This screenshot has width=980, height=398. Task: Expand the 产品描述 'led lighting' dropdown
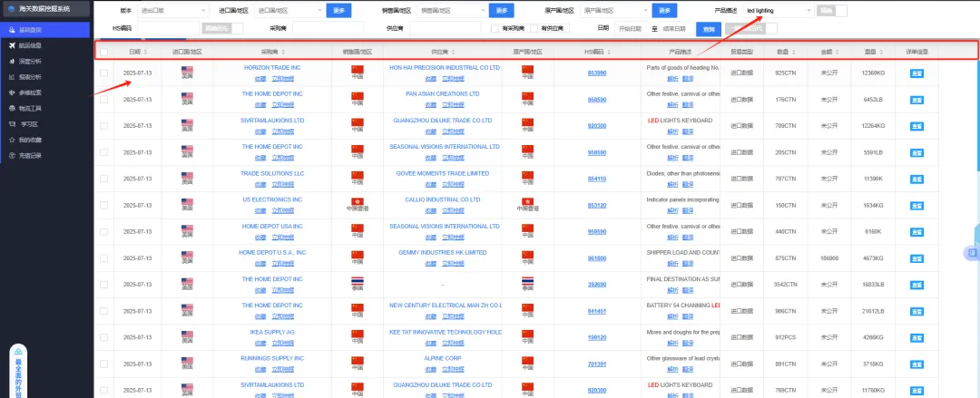point(779,11)
